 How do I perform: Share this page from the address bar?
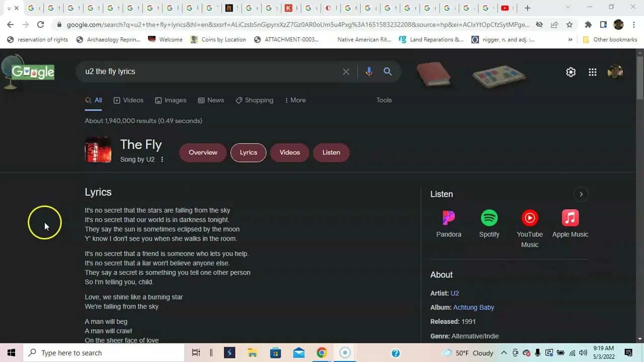coord(554,25)
